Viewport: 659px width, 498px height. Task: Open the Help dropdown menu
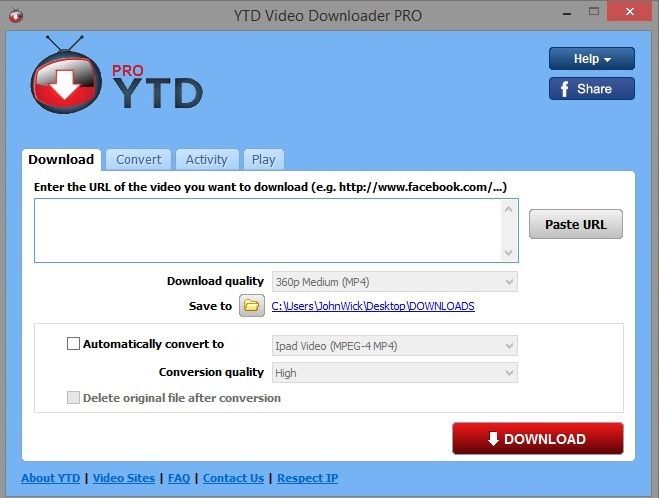pos(592,58)
